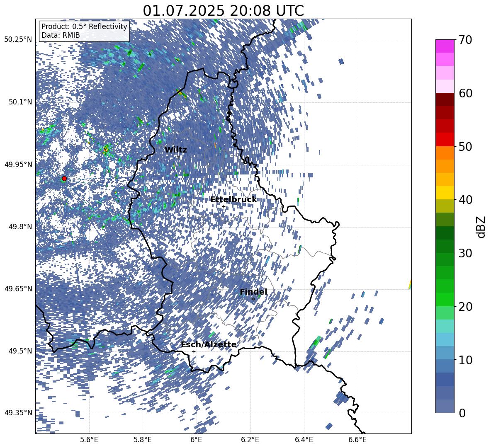Screen dimensions: 491x448
Task: Click the 49.35°N latitude label
Action: click(18, 413)
